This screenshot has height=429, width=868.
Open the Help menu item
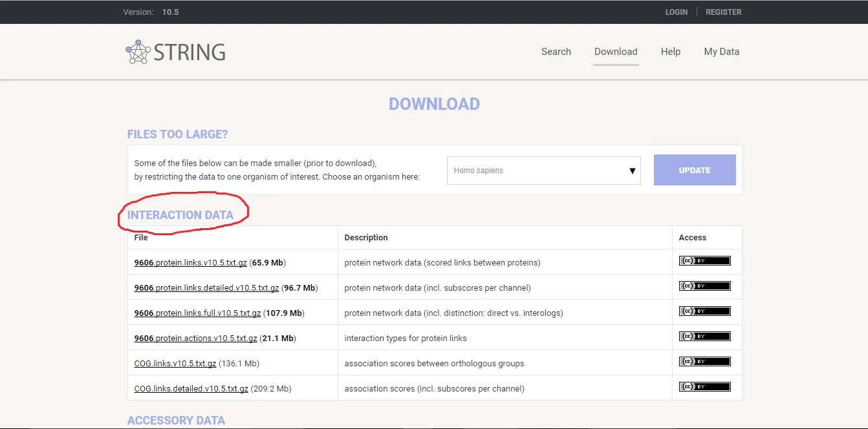(671, 52)
